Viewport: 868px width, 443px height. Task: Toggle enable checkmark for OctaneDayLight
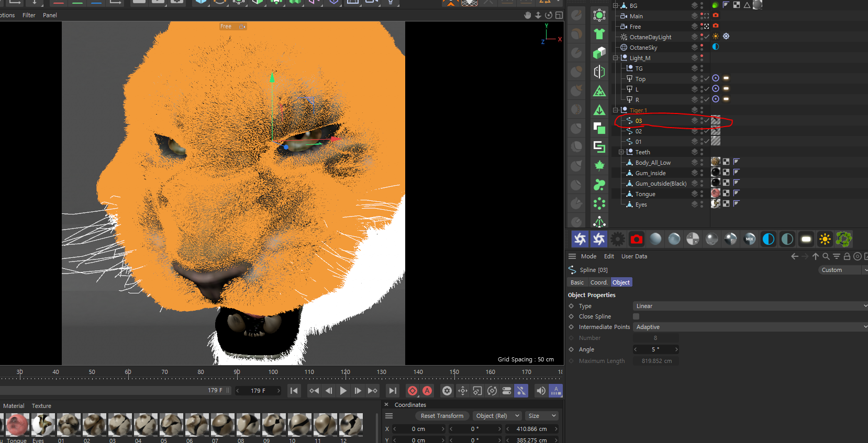[707, 37]
